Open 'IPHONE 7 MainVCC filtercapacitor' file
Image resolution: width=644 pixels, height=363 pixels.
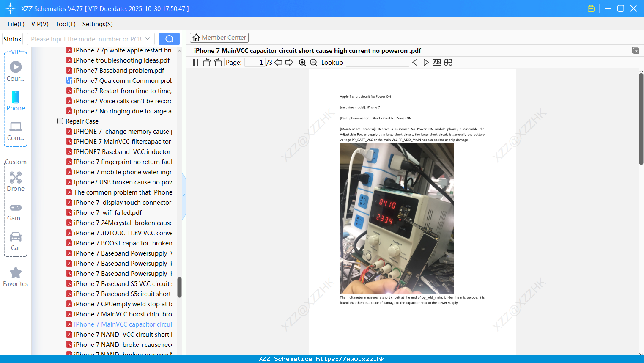click(119, 142)
